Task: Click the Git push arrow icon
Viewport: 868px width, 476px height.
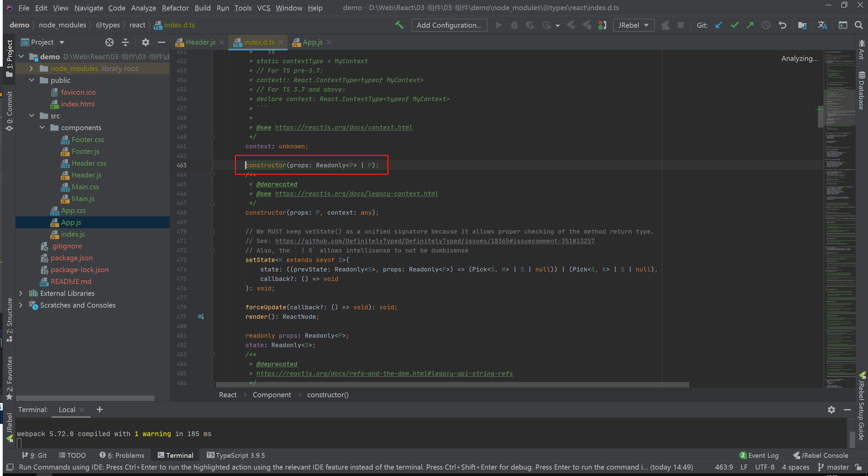Action: click(x=750, y=25)
